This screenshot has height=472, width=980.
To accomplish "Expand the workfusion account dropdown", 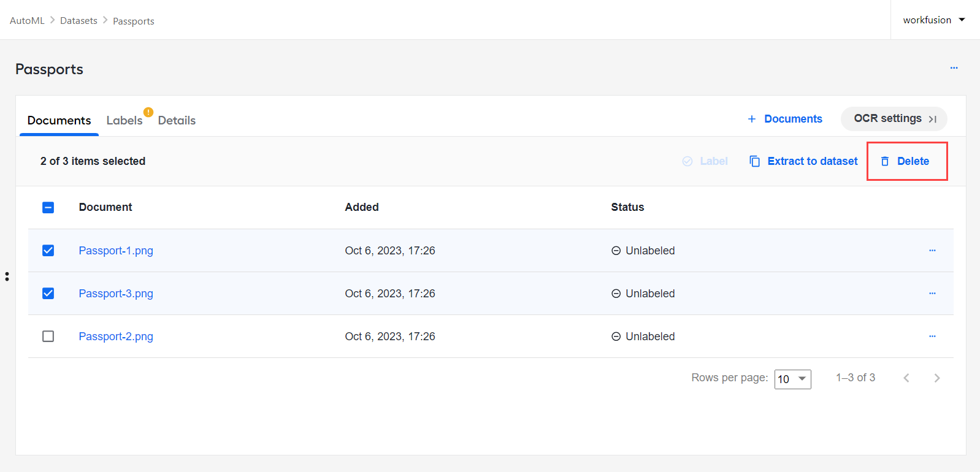I will 934,20.
